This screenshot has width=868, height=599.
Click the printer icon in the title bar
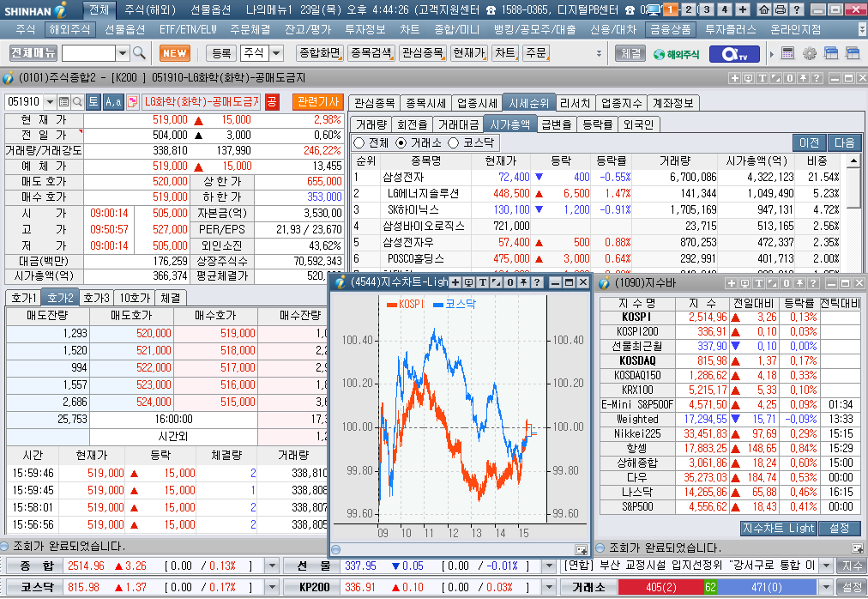780,9
